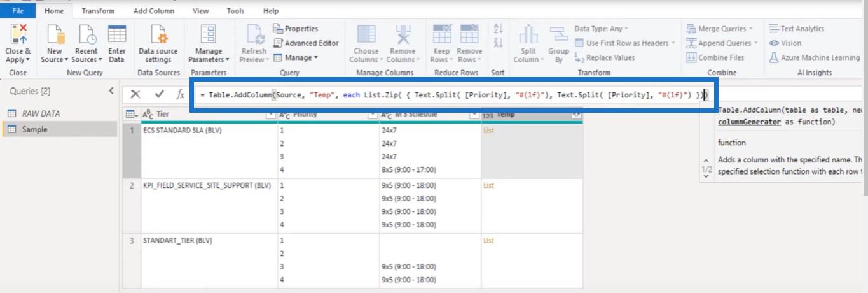The width and height of the screenshot is (868, 293).
Task: Click the Group By icon
Action: point(558,34)
